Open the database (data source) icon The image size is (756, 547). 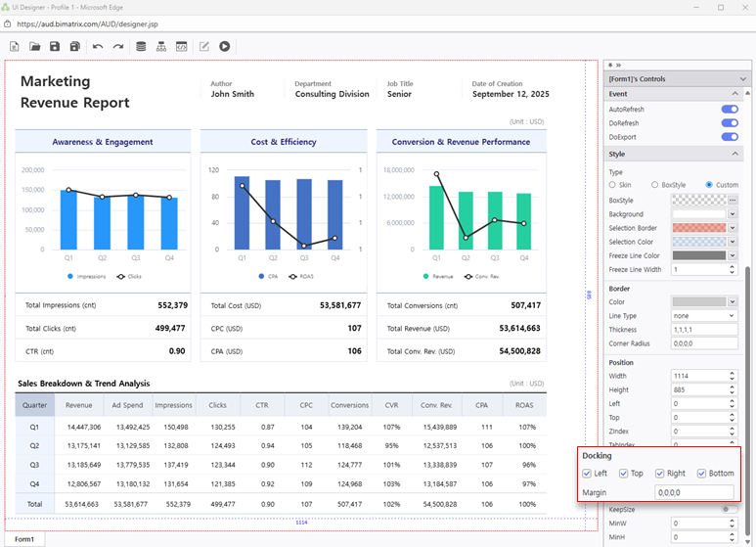141,46
